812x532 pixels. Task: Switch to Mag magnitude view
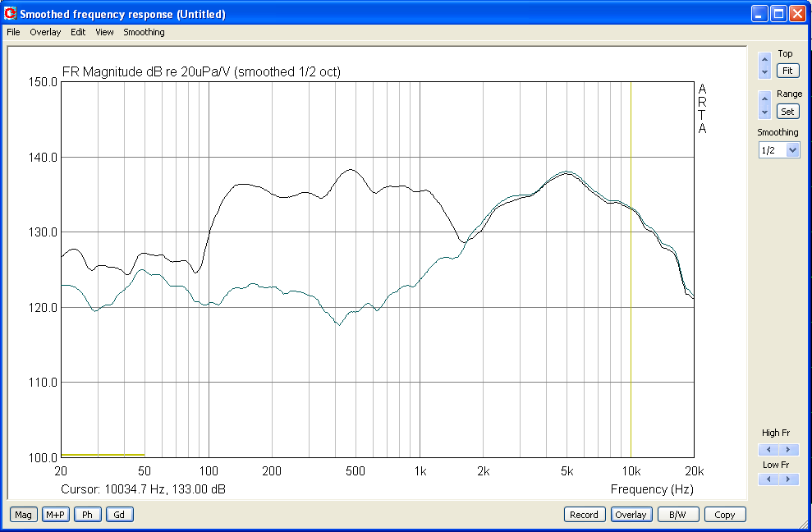pyautogui.click(x=23, y=515)
